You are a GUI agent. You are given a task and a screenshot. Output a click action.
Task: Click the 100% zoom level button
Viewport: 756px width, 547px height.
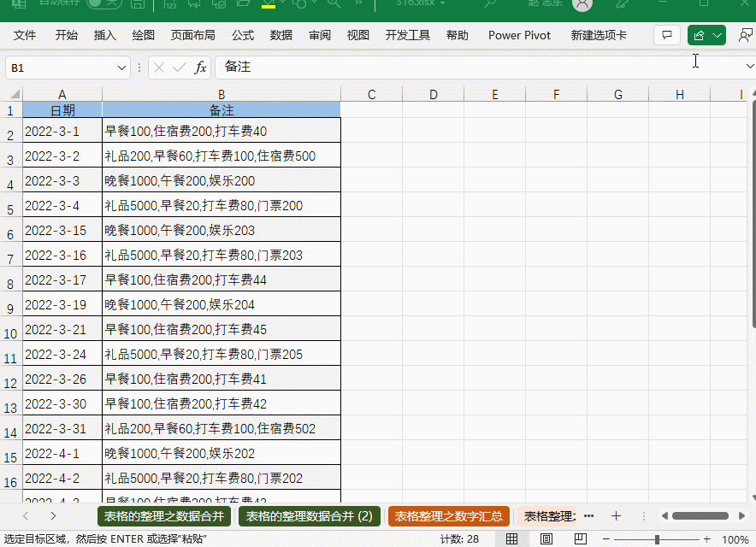tap(735, 539)
